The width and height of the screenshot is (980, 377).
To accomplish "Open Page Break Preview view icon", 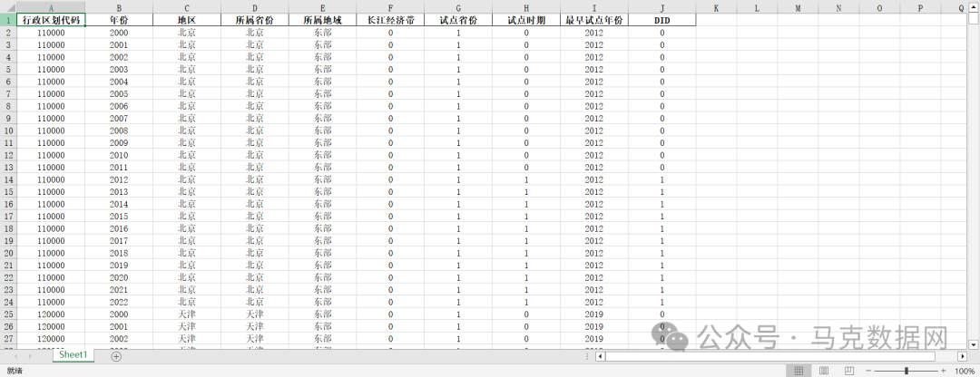I will (848, 371).
